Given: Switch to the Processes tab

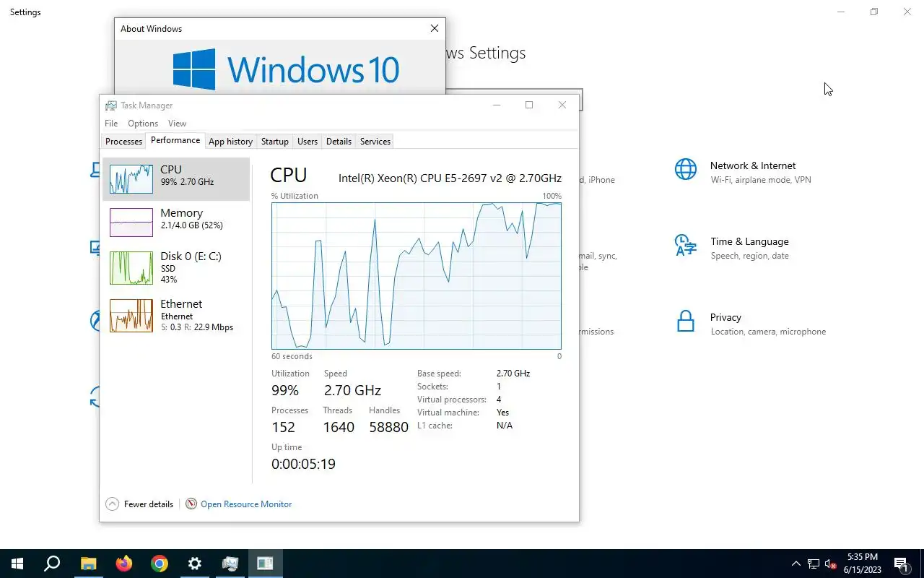Looking at the screenshot, I should pyautogui.click(x=124, y=142).
